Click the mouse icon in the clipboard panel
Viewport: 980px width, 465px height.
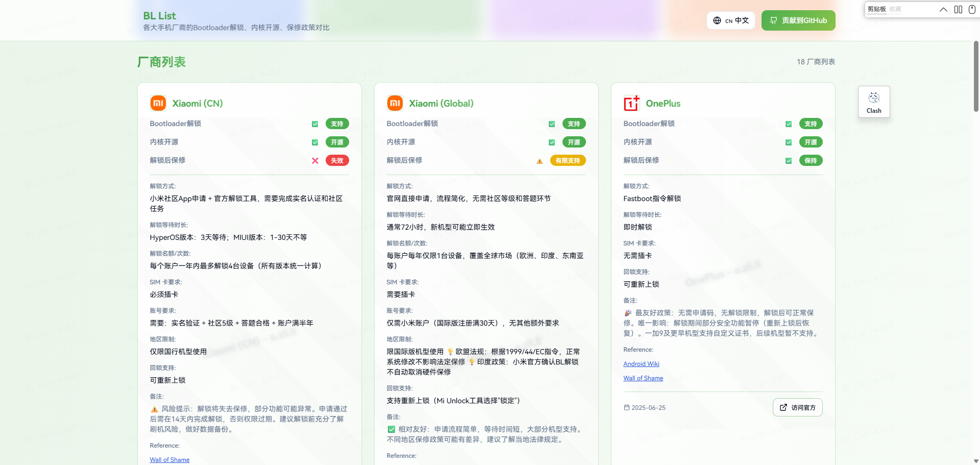tap(972, 9)
